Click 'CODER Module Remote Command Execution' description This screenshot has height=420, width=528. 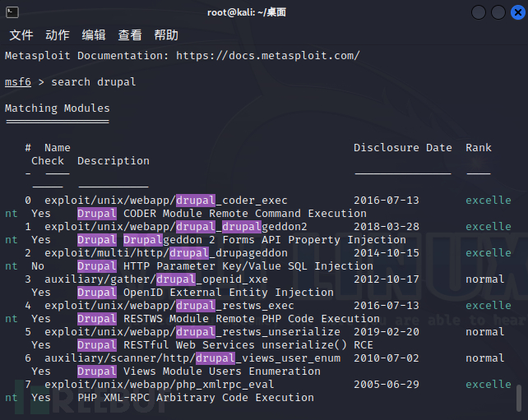tap(245, 214)
